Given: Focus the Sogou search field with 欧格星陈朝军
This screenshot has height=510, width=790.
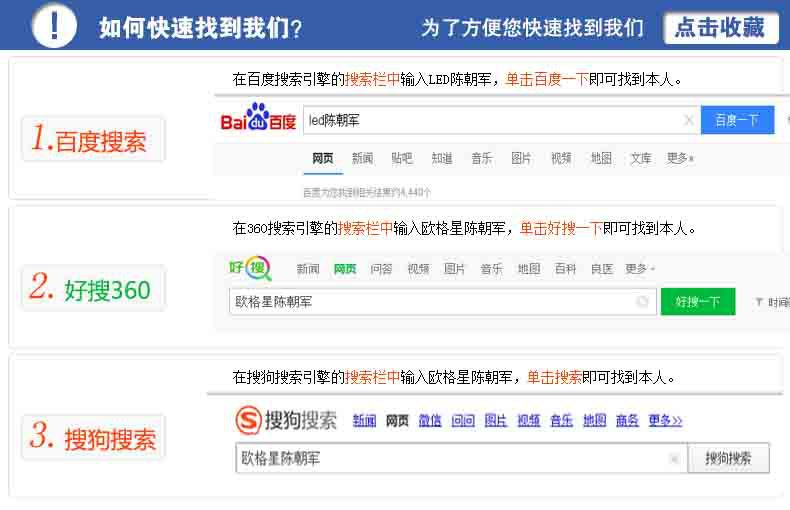Looking at the screenshot, I should coord(461,458).
